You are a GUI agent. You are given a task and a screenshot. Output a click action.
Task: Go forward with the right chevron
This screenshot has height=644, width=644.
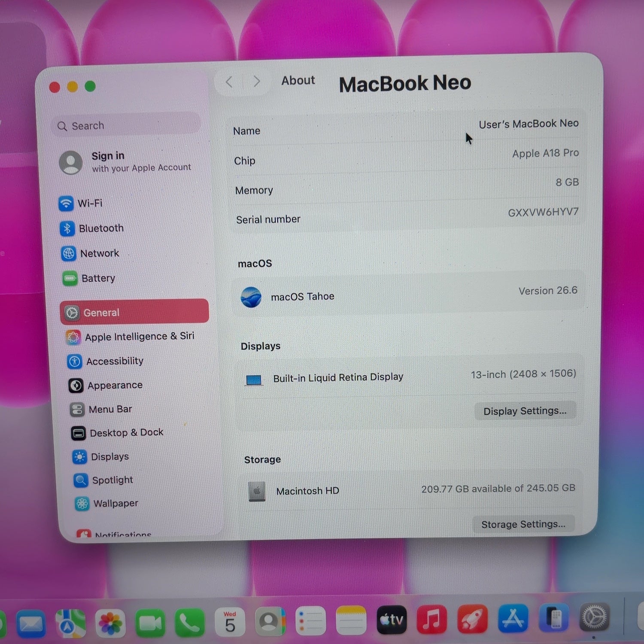pos(257,81)
